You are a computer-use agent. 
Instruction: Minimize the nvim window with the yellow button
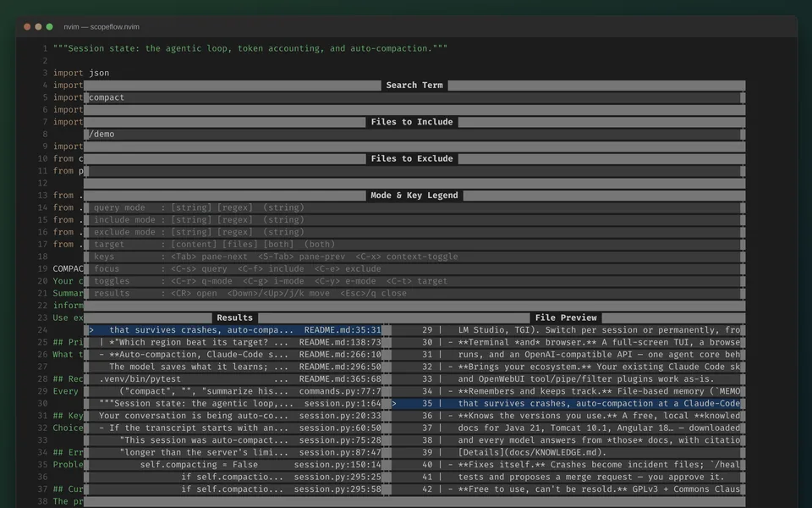38,27
